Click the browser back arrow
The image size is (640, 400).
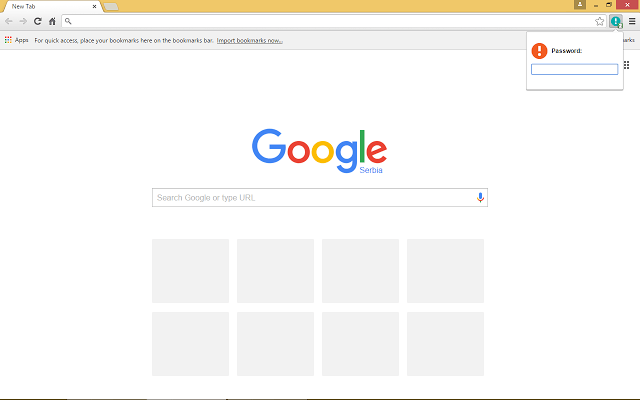pos(9,21)
